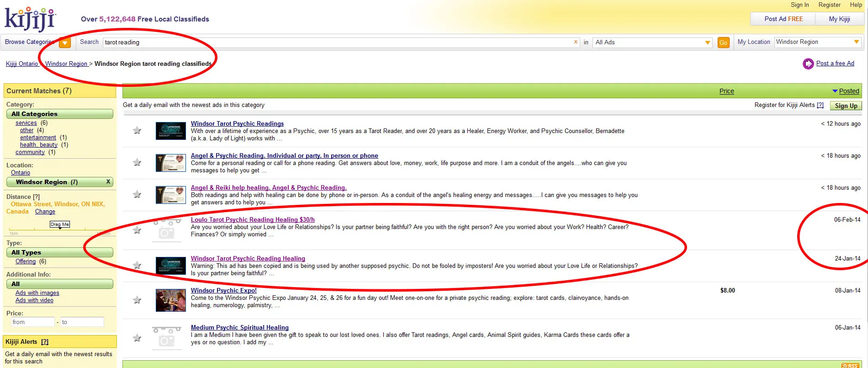Open the Help link
The height and width of the screenshot is (368, 868).
point(856,5)
